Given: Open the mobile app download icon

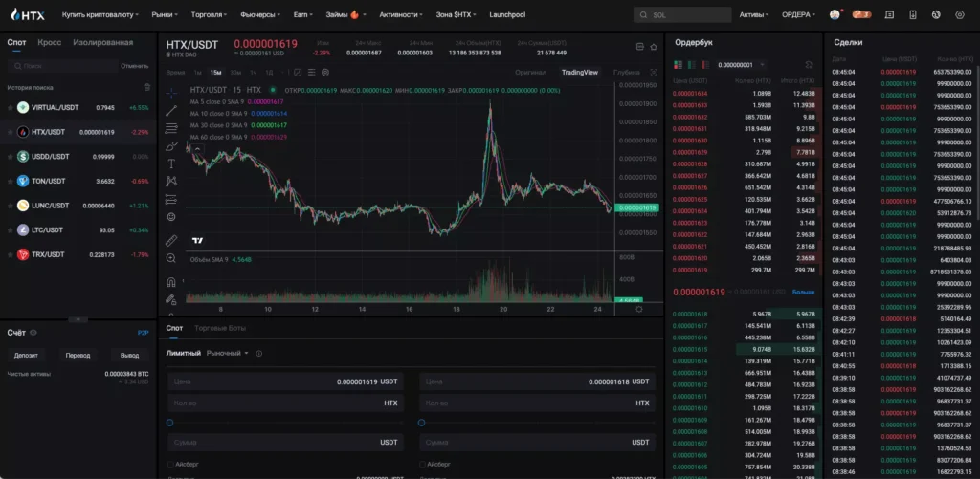Looking at the screenshot, I should (x=912, y=14).
